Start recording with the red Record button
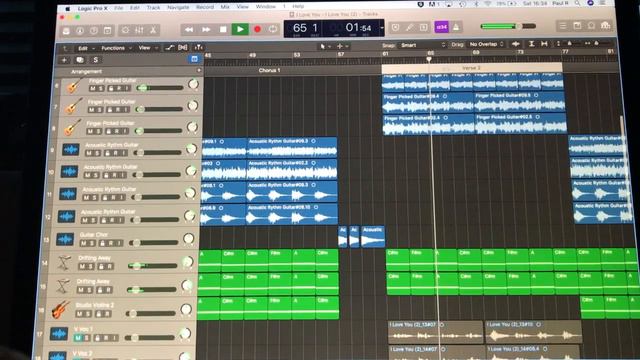 (257, 29)
